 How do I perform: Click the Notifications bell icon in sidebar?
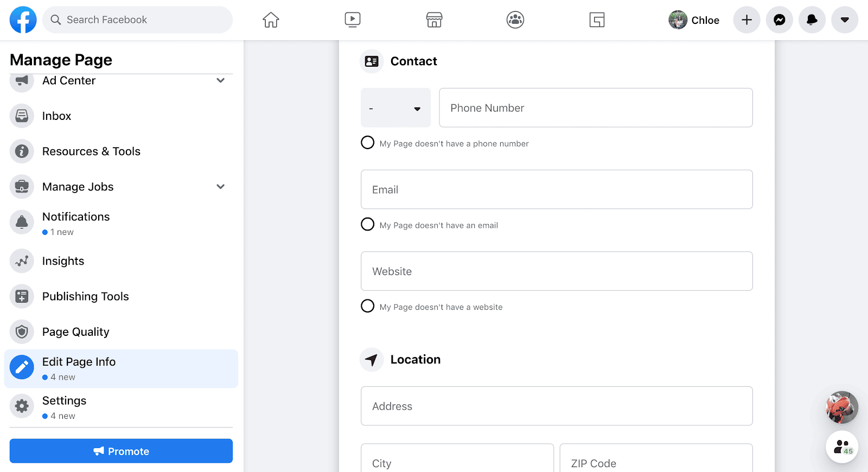click(22, 222)
